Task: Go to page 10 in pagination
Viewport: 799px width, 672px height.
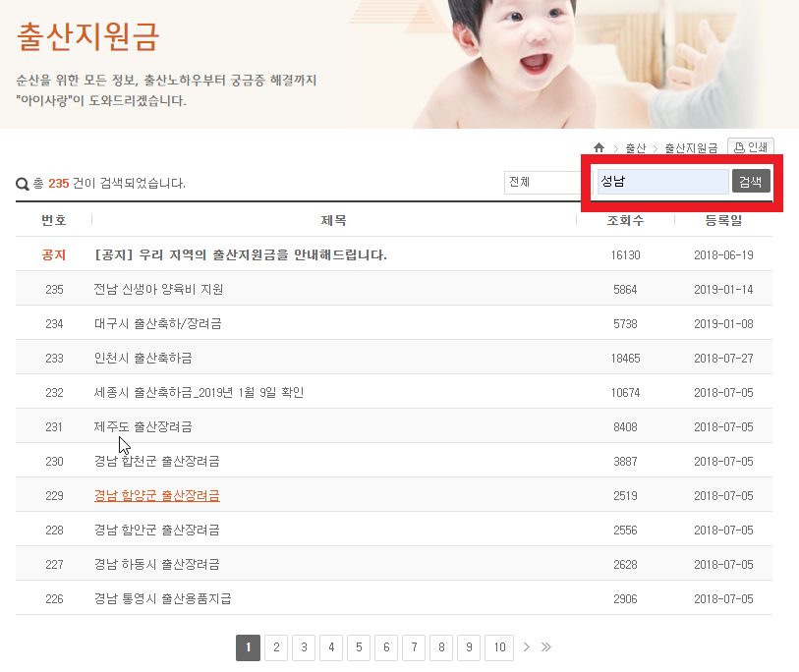Action: click(499, 647)
